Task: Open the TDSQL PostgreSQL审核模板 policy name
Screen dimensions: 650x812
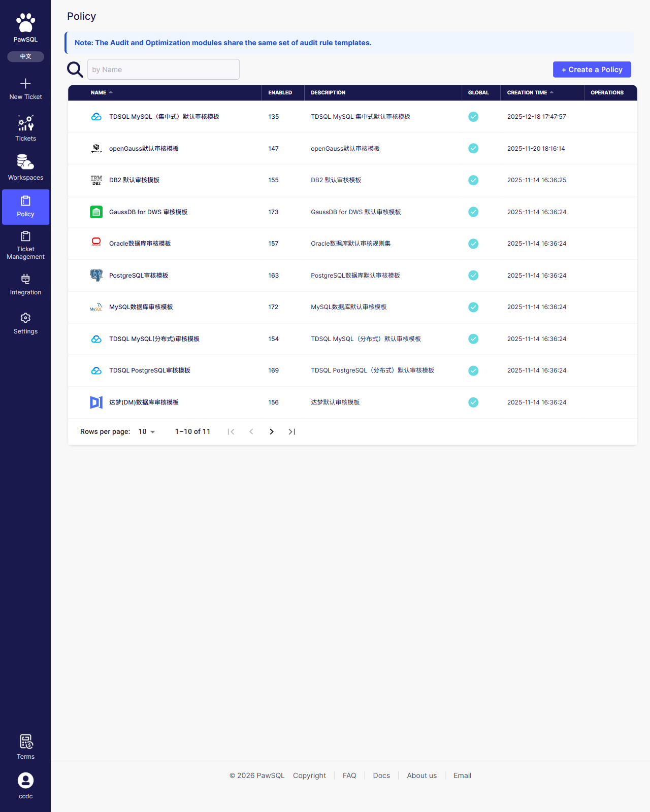Action: pyautogui.click(x=150, y=370)
